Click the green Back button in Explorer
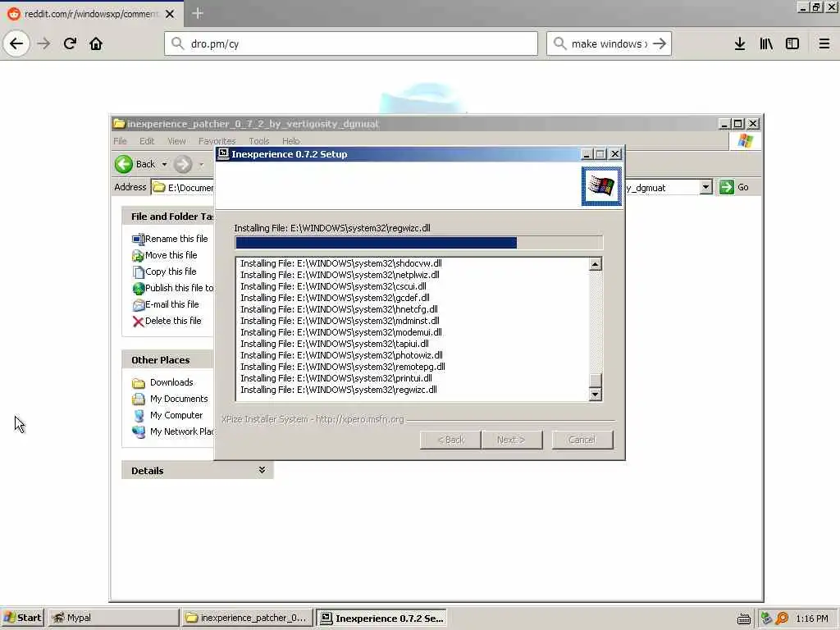The image size is (840, 630). (x=135, y=164)
